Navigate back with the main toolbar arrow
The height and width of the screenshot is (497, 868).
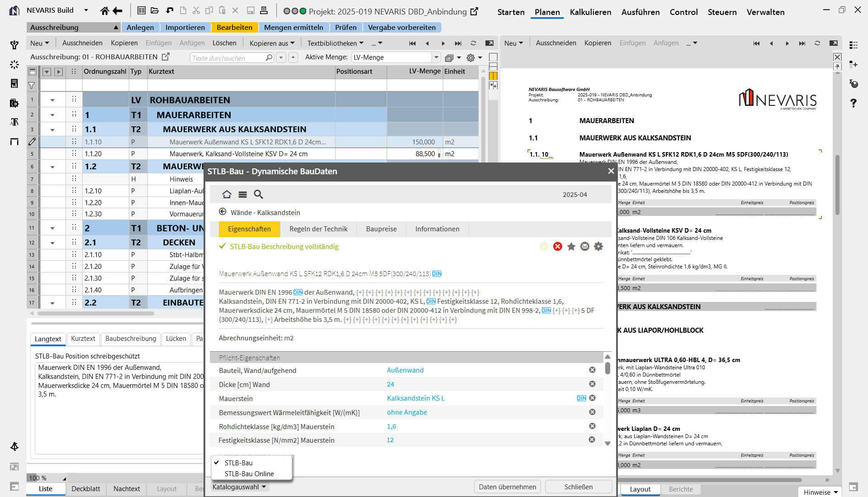click(118, 11)
